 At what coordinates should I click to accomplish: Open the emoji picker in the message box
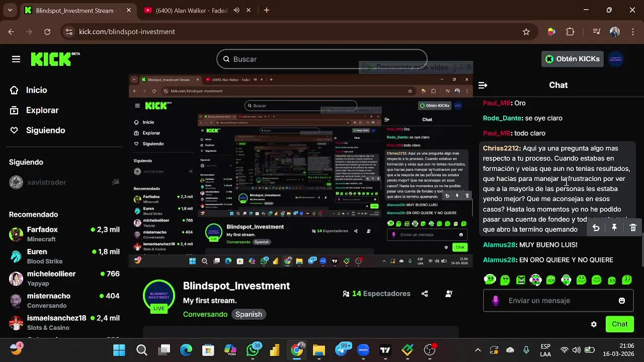(x=622, y=301)
